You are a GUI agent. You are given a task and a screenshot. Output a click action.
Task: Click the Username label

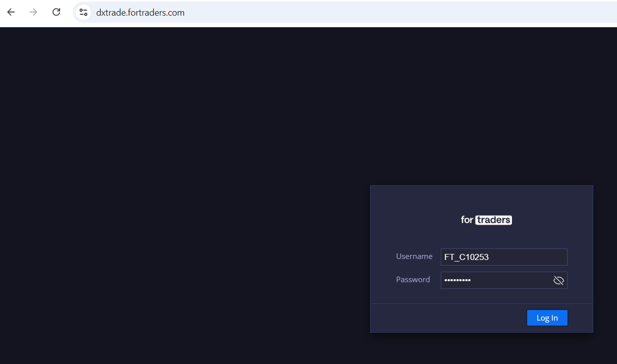coord(414,256)
